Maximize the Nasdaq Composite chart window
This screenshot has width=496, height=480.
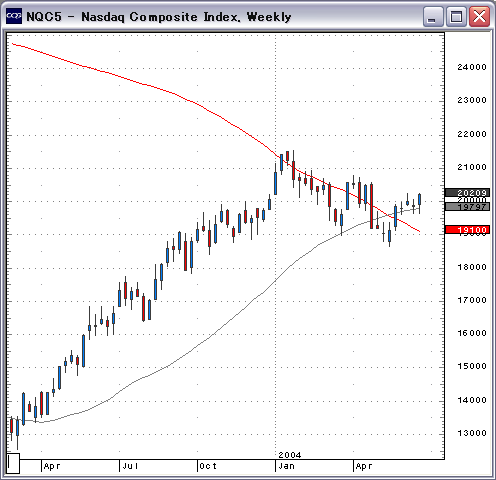(x=456, y=16)
